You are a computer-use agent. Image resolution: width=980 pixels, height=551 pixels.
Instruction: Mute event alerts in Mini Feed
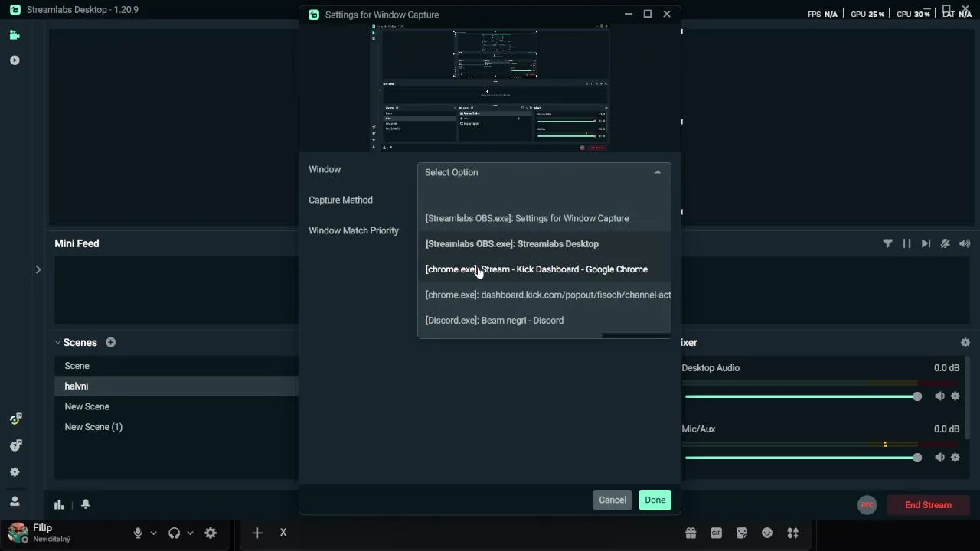click(946, 243)
